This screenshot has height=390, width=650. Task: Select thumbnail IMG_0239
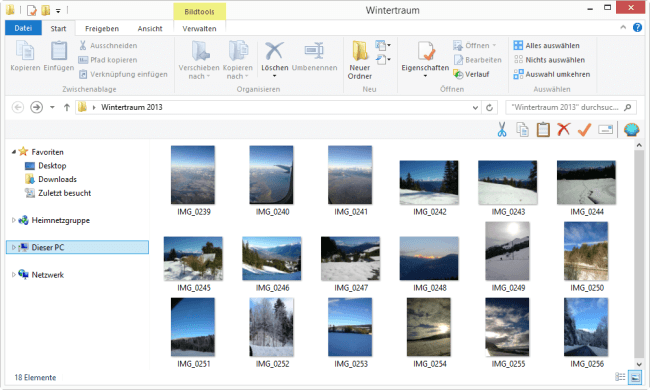193,175
